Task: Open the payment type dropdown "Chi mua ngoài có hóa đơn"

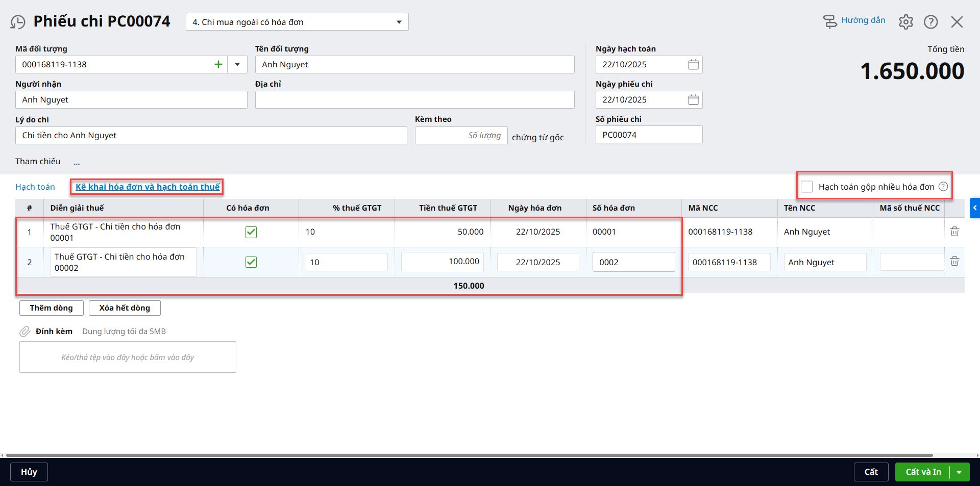Action: (297, 22)
